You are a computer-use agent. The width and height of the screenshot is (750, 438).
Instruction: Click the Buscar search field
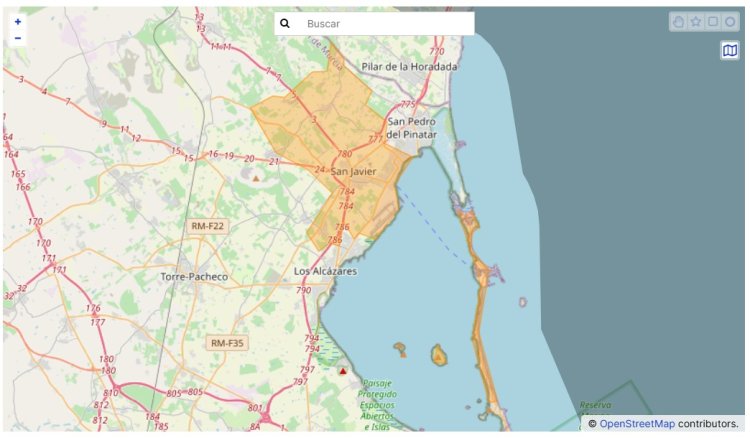pos(385,23)
